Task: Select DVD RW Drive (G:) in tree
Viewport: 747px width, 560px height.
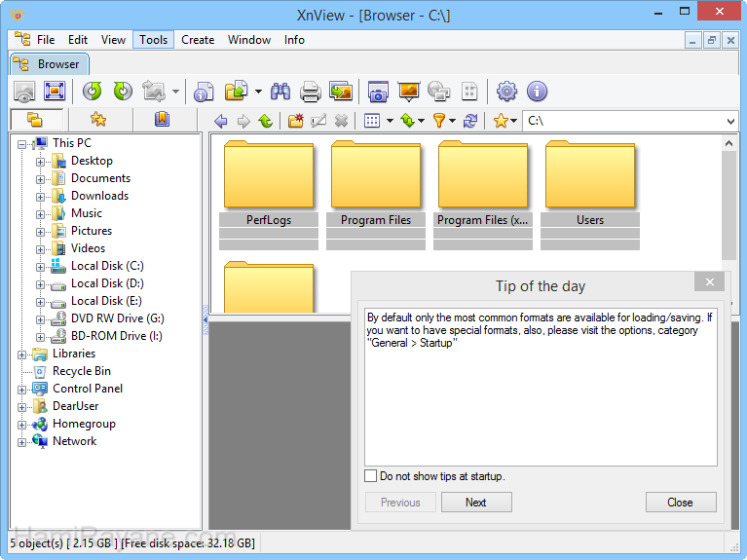Action: pyautogui.click(x=118, y=318)
